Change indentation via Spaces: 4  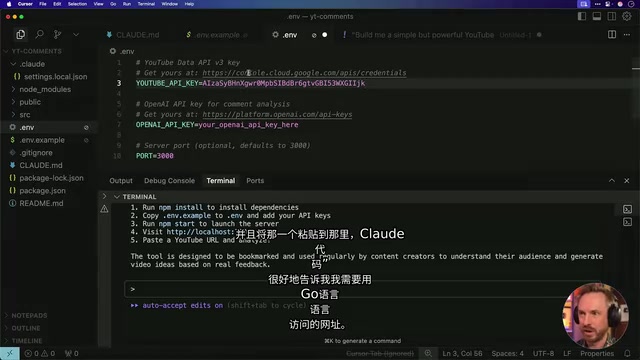tap(507, 353)
